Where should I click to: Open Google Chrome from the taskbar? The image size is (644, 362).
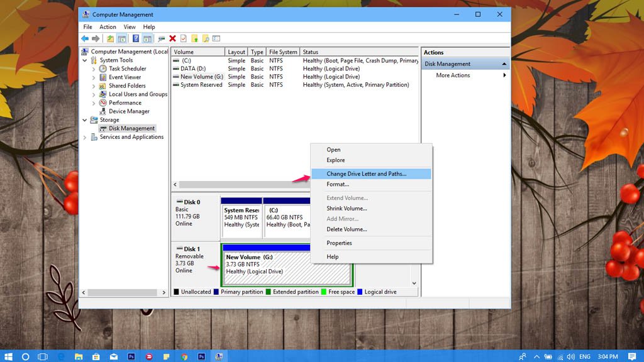[x=184, y=356]
